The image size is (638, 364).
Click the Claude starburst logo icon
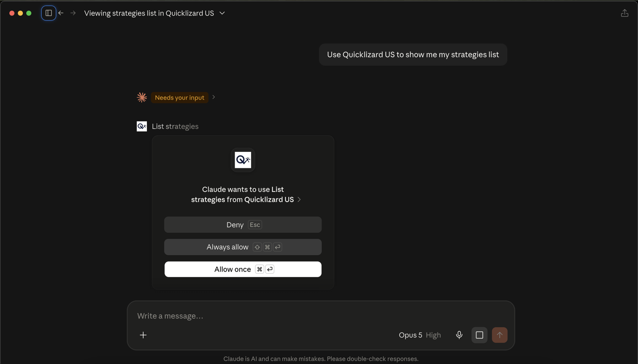(x=142, y=97)
